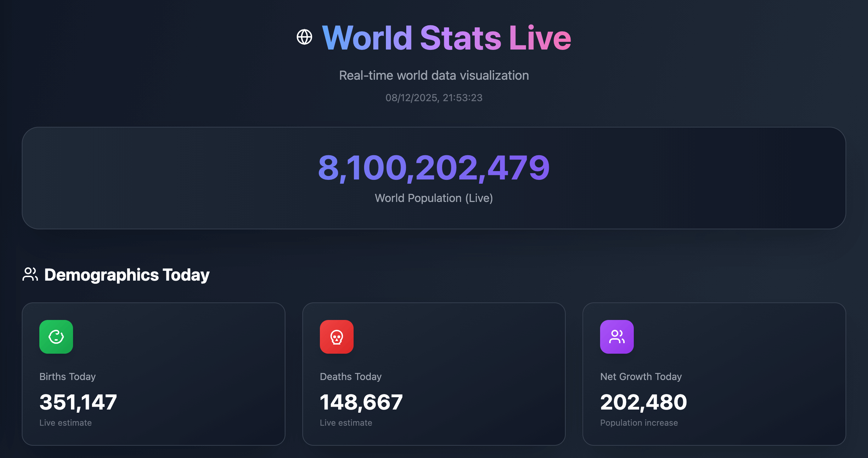This screenshot has height=458, width=868.
Task: Click the Real-time world data visualization subtitle
Action: pos(434,76)
